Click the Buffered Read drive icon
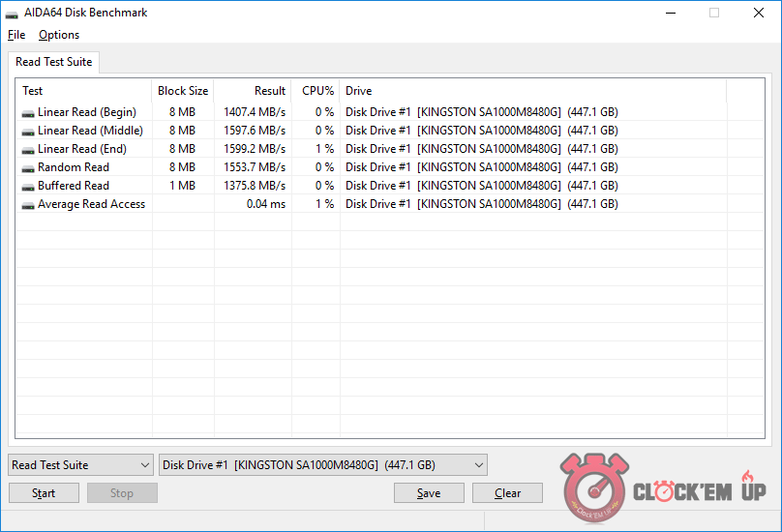 pos(28,186)
